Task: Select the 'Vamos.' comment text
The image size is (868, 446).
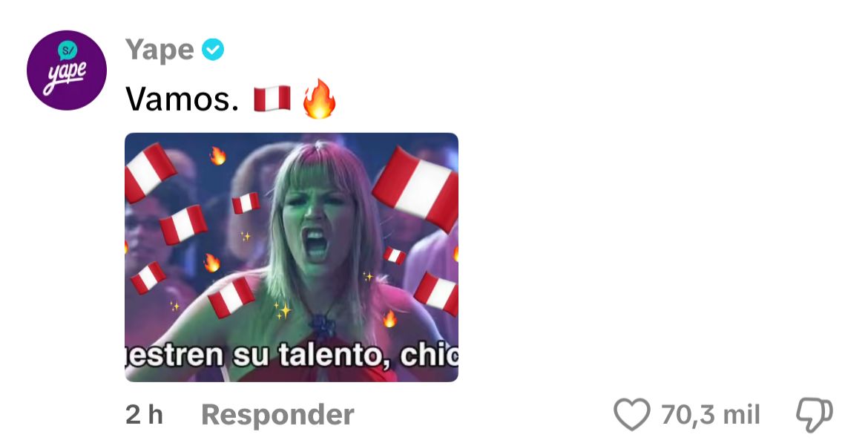Action: coord(182,99)
